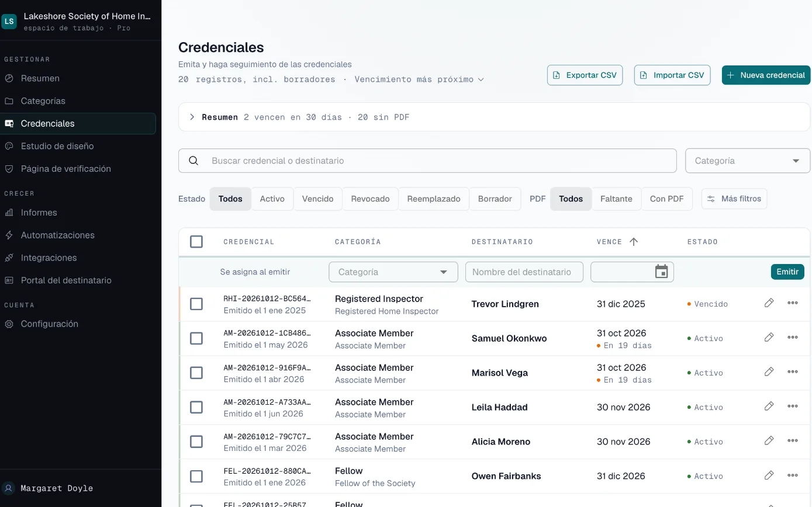Image resolution: width=812 pixels, height=507 pixels.
Task: Click the pencil edit icon for Trevor Lindgren
Action: click(769, 303)
